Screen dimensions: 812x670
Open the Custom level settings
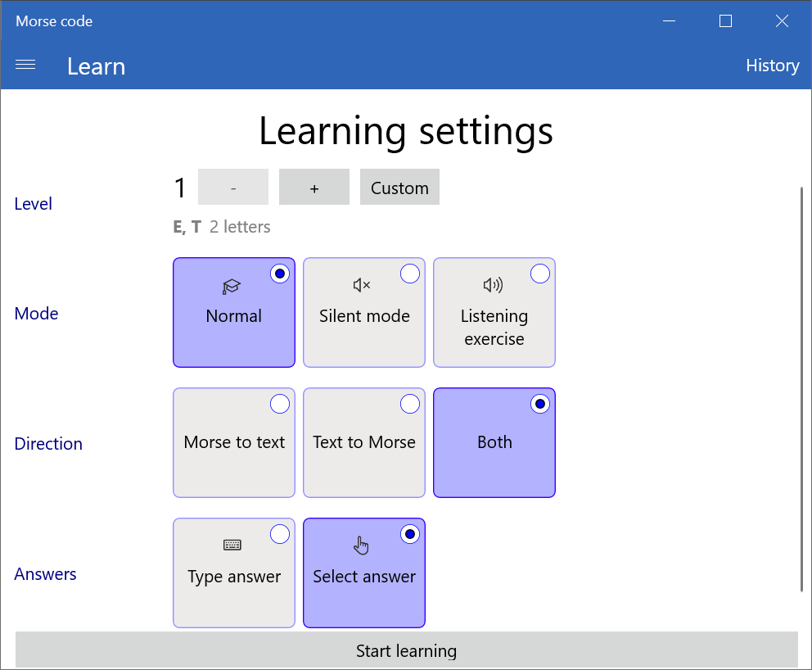tap(399, 187)
